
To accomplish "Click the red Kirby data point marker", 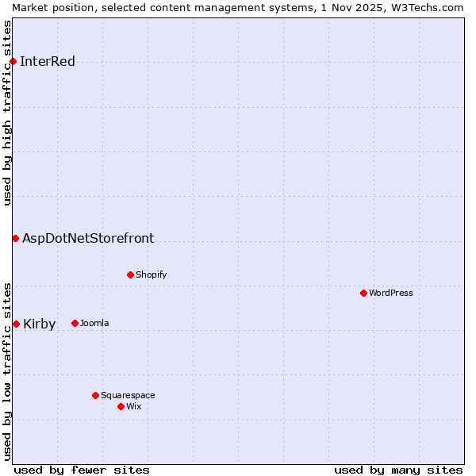I will pyautogui.click(x=16, y=324).
